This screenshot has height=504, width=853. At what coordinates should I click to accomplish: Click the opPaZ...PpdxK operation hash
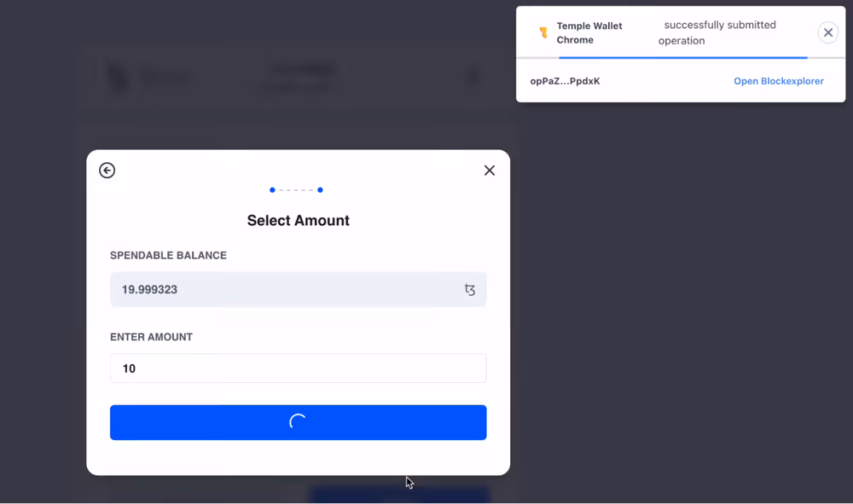565,81
